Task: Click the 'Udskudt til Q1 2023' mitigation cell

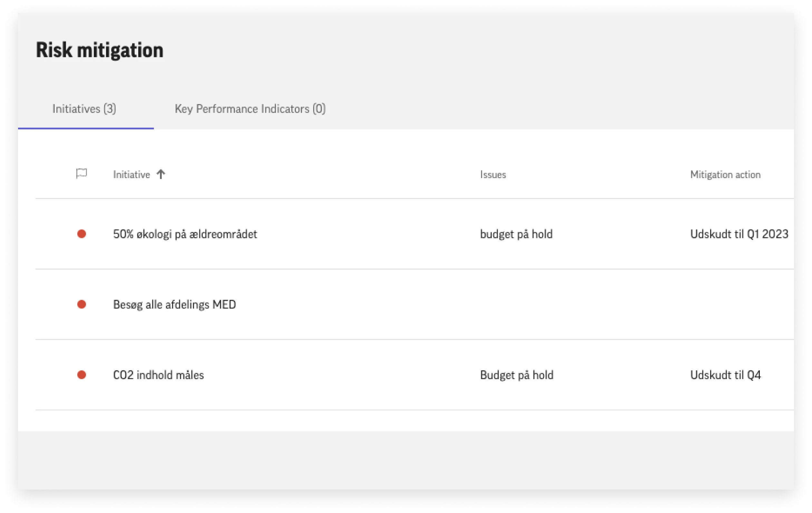Action: tap(739, 234)
